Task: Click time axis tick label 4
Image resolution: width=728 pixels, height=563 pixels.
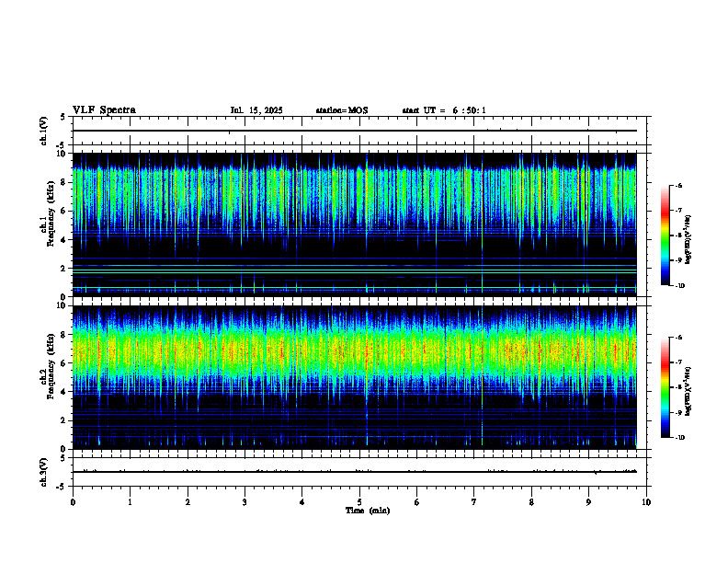Action: (301, 502)
